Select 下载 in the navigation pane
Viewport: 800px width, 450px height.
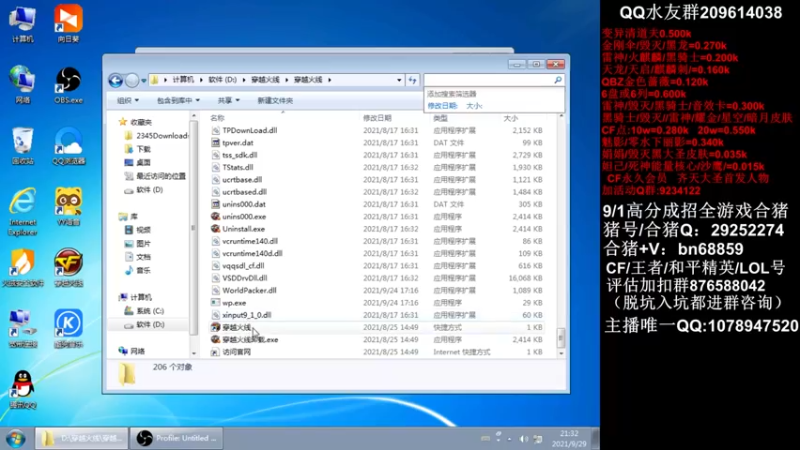(143, 149)
